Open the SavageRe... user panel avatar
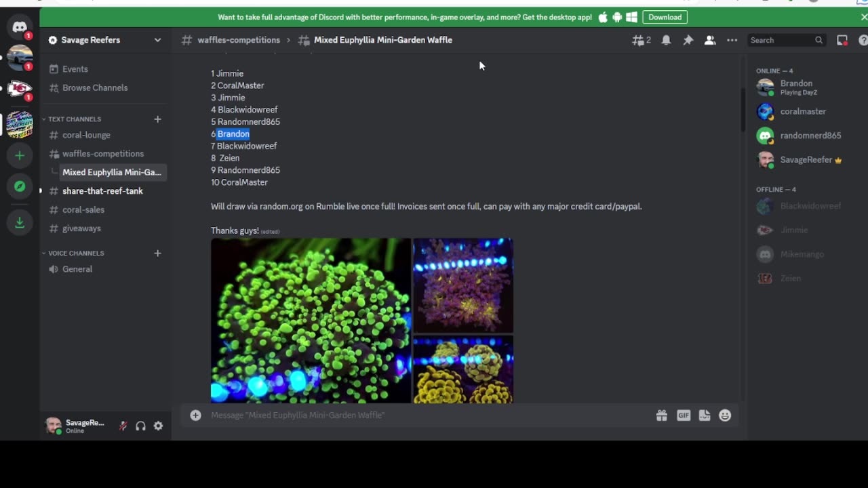Viewport: 868px width, 488px height. click(53, 426)
